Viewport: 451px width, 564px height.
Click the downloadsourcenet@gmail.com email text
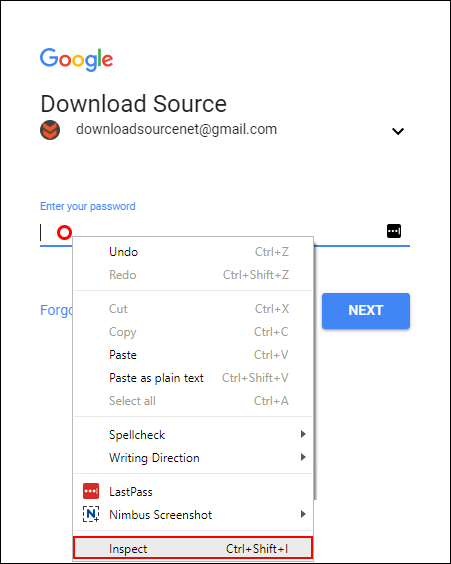176,129
